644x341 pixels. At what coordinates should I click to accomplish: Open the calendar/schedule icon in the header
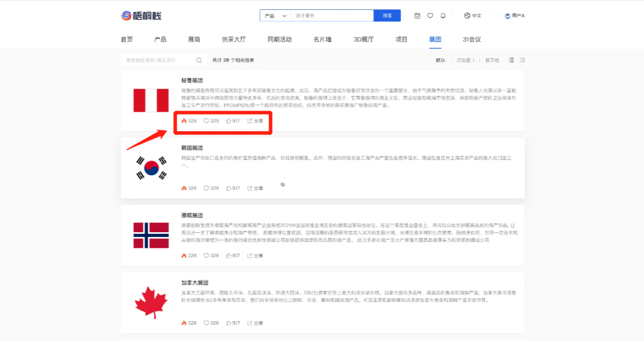[x=417, y=16]
